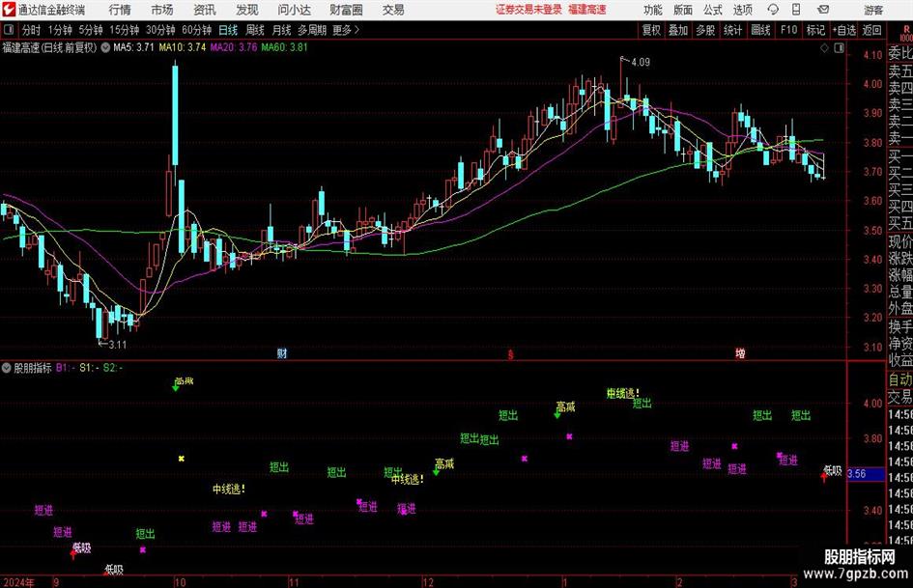Click the MA10: 3.74 indicator label
This screenshot has height=588, width=913.
pos(183,47)
